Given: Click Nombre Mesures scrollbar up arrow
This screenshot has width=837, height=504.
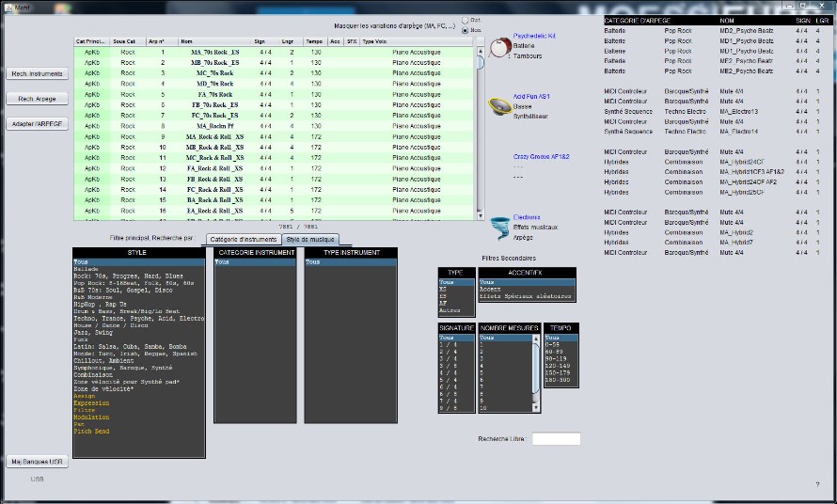Looking at the screenshot, I should click(x=536, y=339).
